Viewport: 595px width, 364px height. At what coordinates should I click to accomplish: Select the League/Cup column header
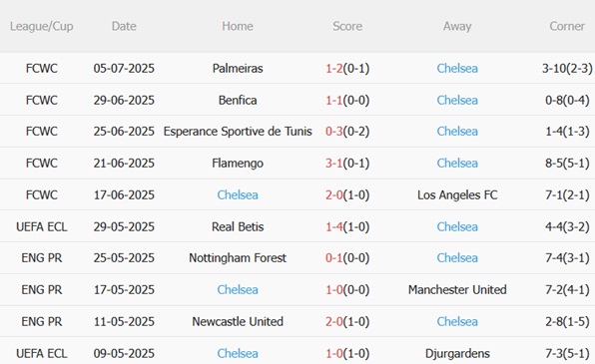pyautogui.click(x=41, y=26)
